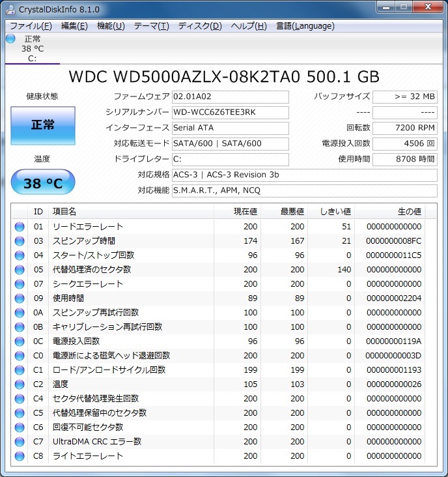
Task: Click raw value 0000000008FC in スピンアップ時間 row
Action: click(393, 241)
